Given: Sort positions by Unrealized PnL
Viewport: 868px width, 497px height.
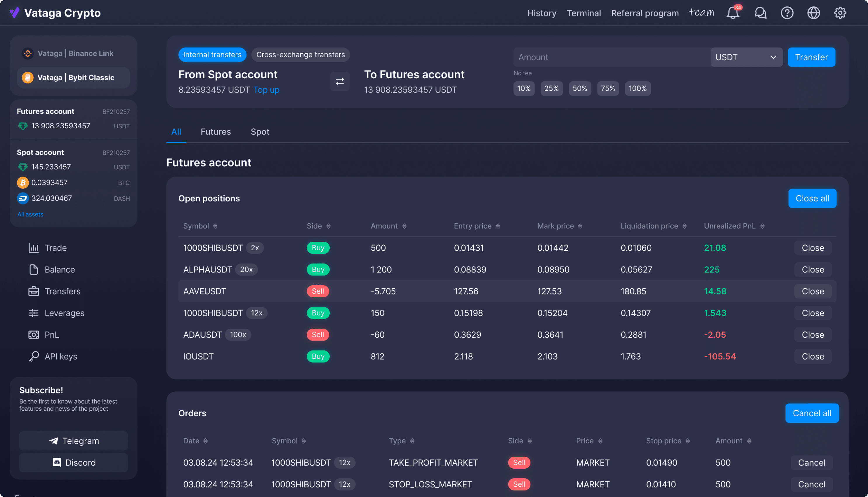Looking at the screenshot, I should click(x=762, y=226).
